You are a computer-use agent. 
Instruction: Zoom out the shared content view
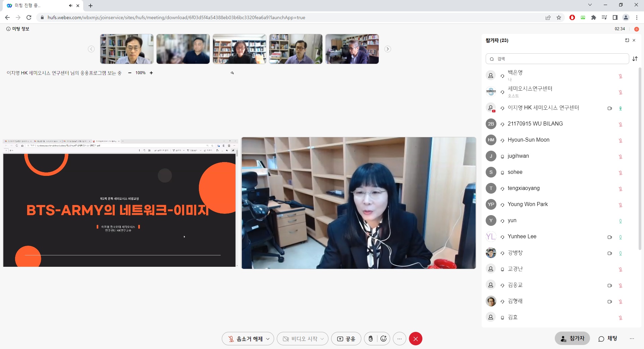[130, 73]
